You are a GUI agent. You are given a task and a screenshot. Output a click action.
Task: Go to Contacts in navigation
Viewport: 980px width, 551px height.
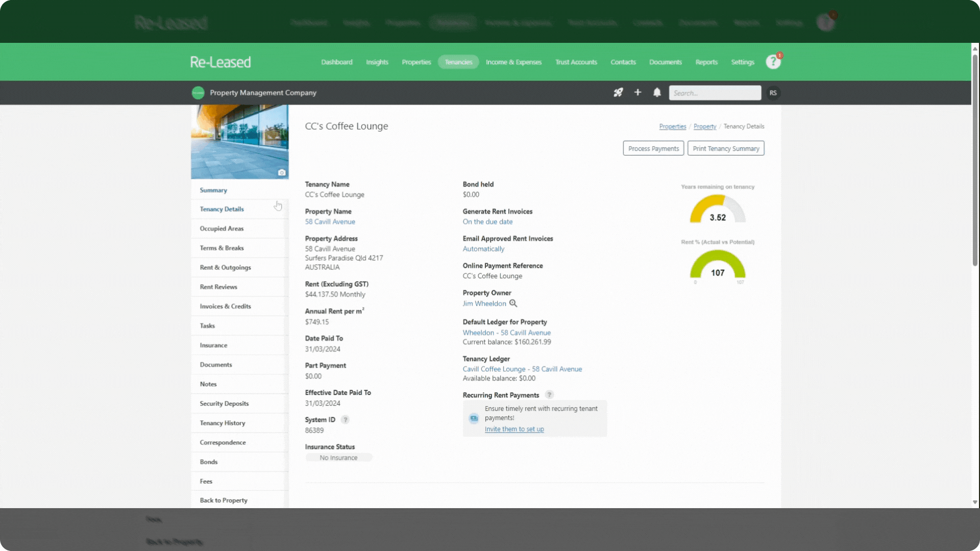(623, 62)
